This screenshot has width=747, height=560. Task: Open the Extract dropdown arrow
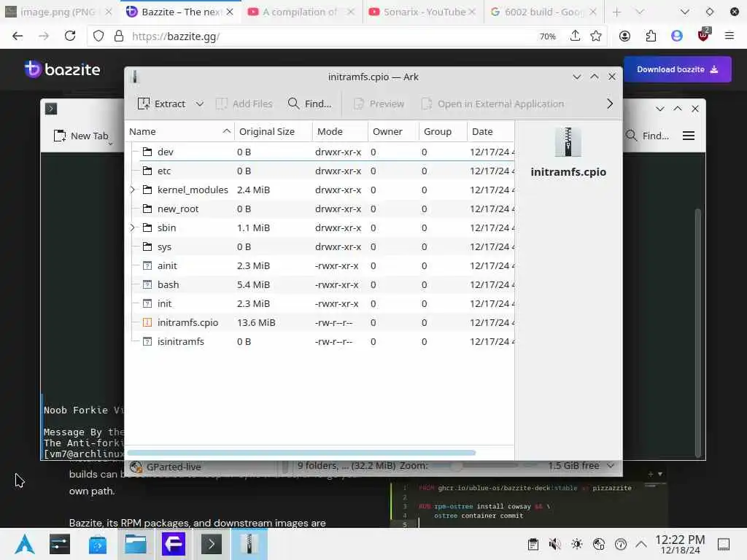coord(200,104)
